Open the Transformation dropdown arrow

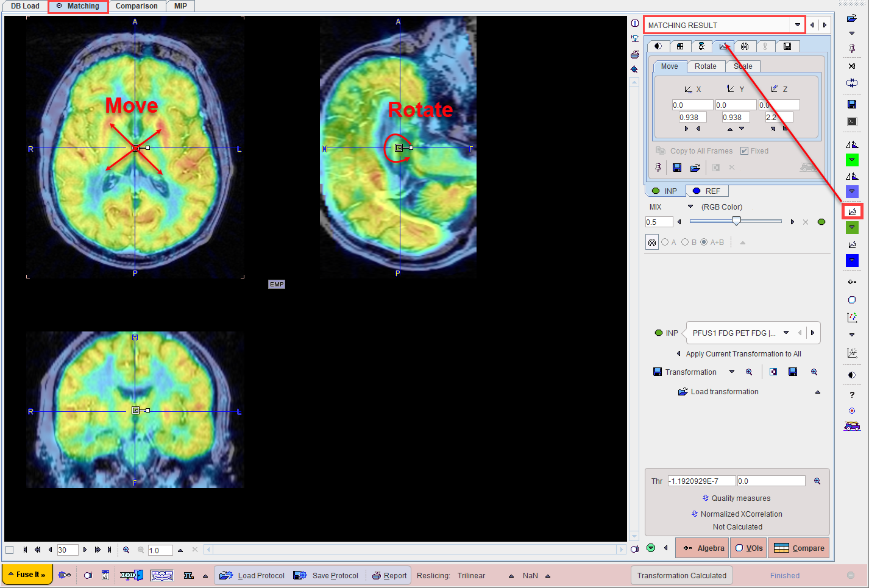pos(732,372)
